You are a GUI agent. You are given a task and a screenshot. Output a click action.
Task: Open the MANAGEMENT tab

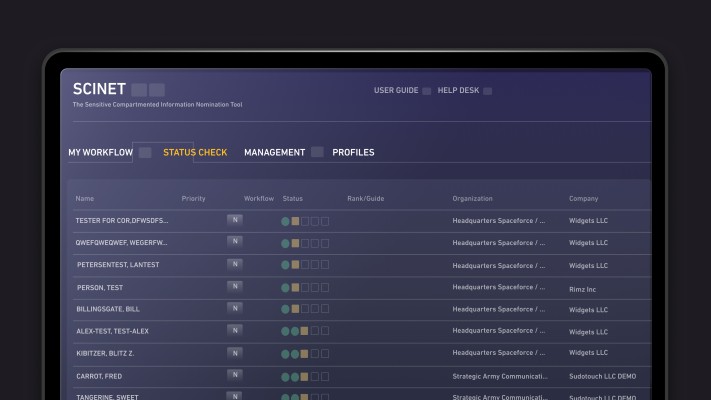pos(274,152)
